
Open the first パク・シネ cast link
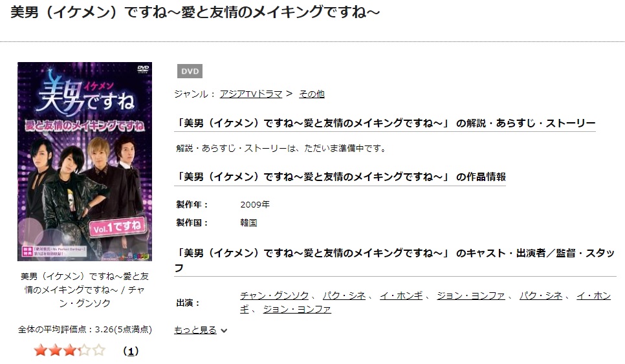coord(344,295)
